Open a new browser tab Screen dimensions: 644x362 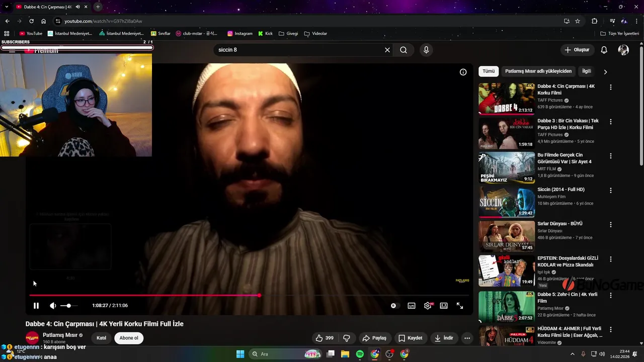pos(98,7)
